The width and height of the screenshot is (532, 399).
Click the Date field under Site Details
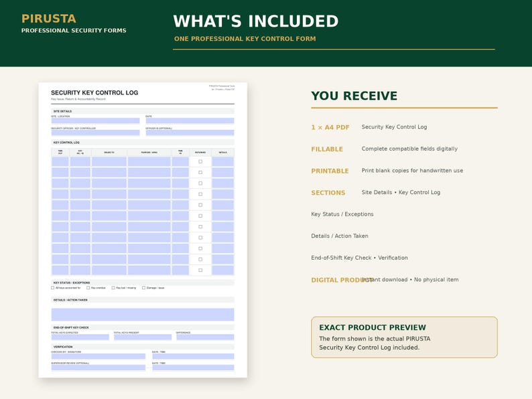click(x=190, y=121)
